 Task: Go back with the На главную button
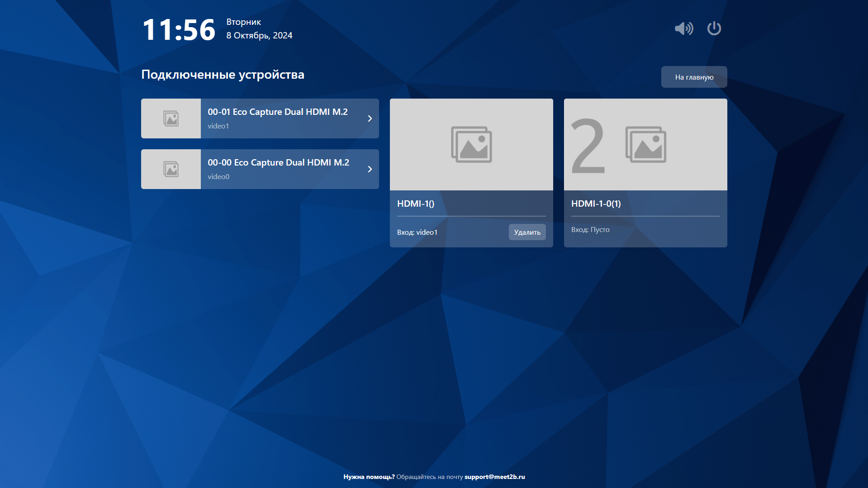(694, 77)
